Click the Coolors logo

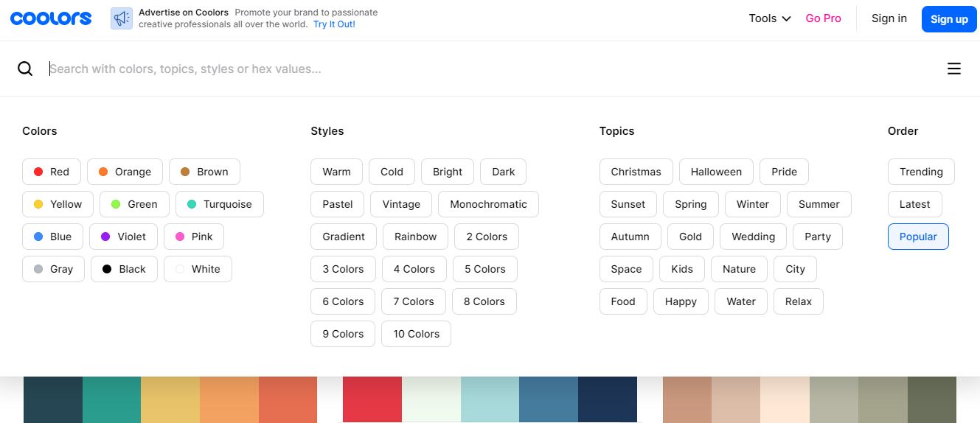[x=51, y=18]
